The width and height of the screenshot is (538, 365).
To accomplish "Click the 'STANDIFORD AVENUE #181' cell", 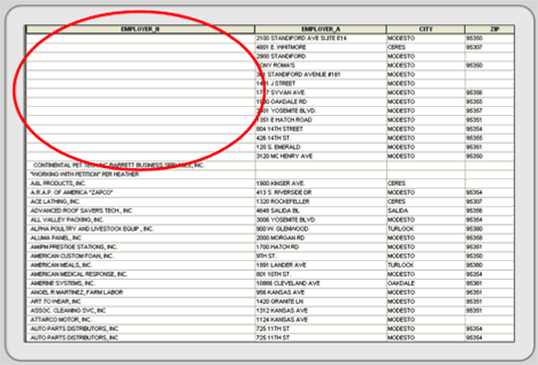I will 320,75.
